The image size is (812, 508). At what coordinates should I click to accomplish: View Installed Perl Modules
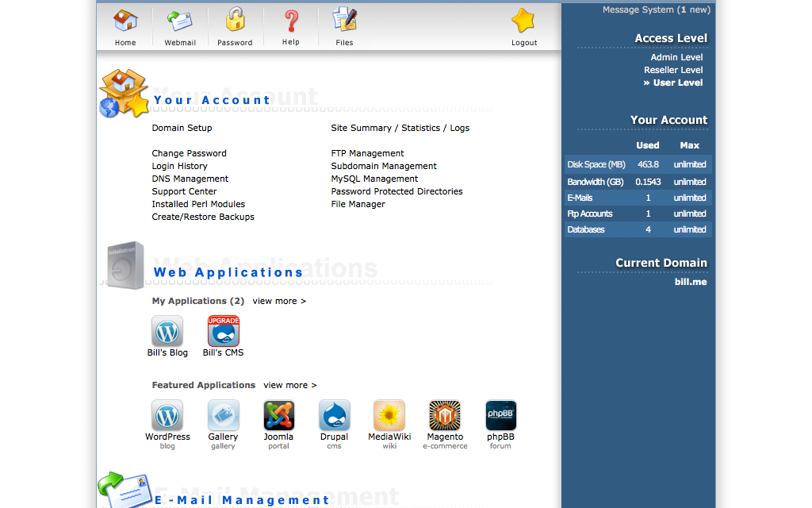point(198,204)
